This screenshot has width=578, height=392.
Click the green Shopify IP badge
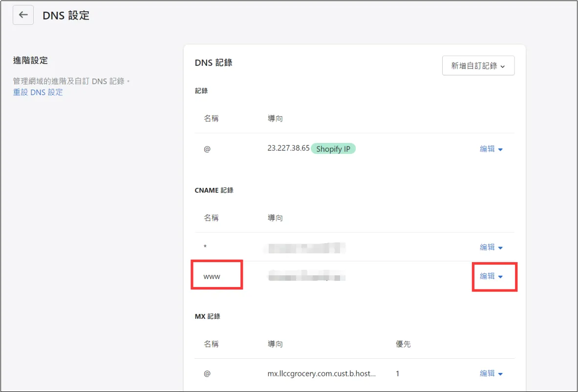pos(333,149)
